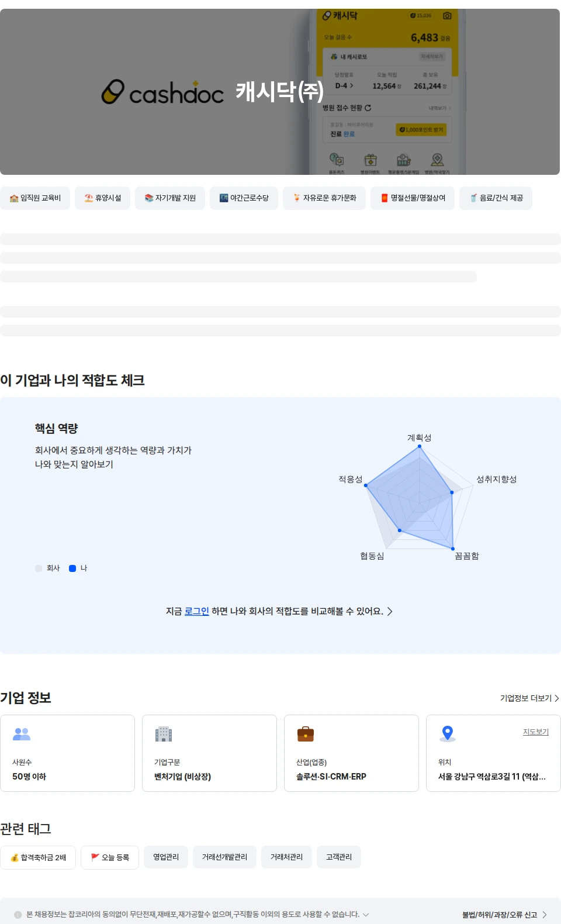This screenshot has height=924, width=561.
Task: Select the 명절선물/명절상여 benefit tag
Action: pos(413,198)
